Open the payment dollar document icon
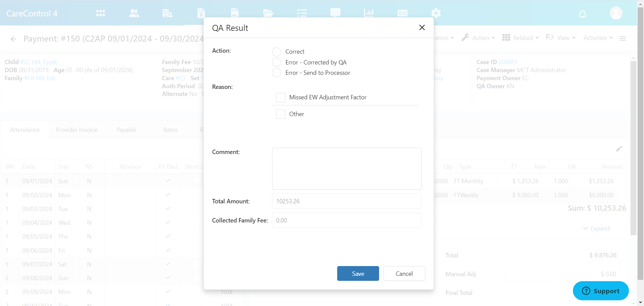 point(201,13)
